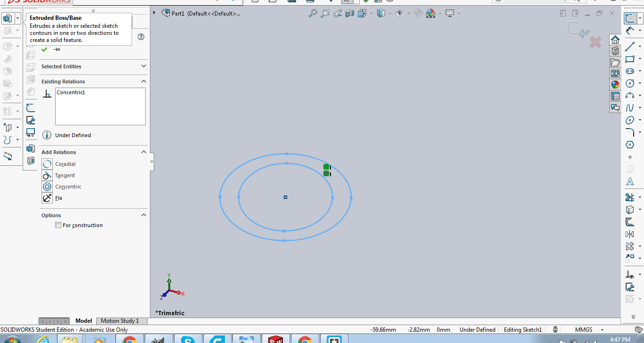Click the Zoom to Area icon
Screen dimensions: 644x343
[x=325, y=14]
